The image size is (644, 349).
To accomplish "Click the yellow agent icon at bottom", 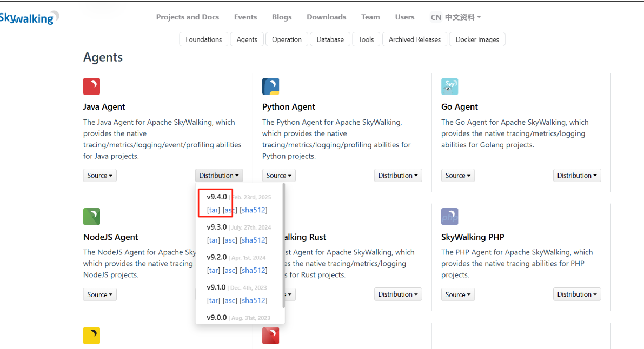I will point(91,335).
